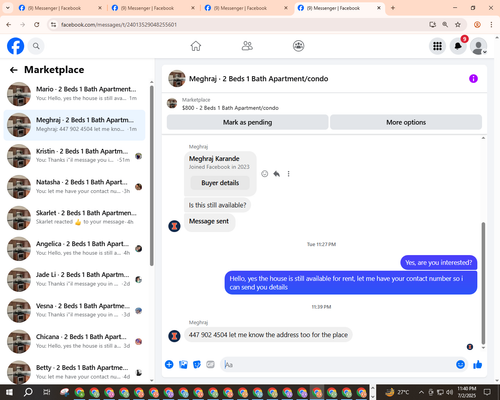500x400 pixels.
Task: Open the Mario conversation
Action: tap(74, 94)
